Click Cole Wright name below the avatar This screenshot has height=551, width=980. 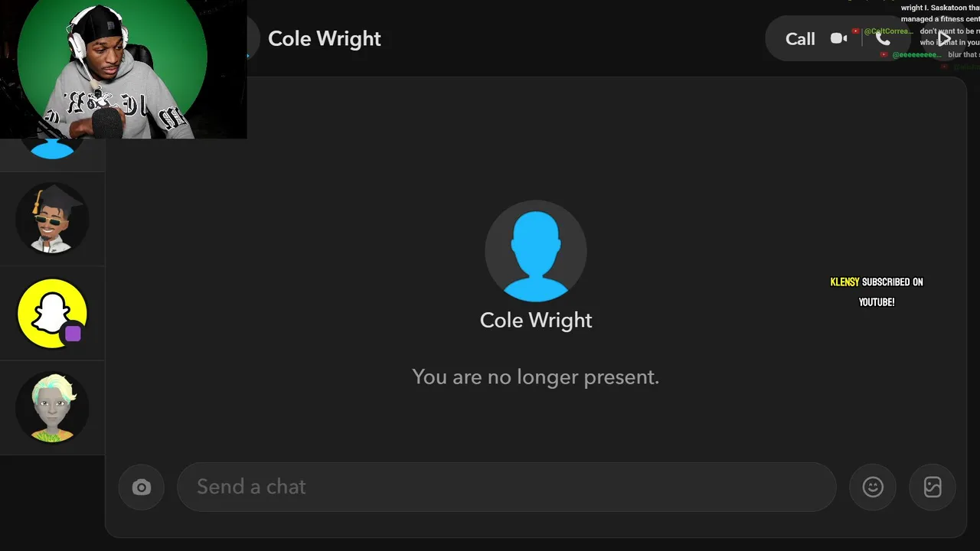(536, 320)
